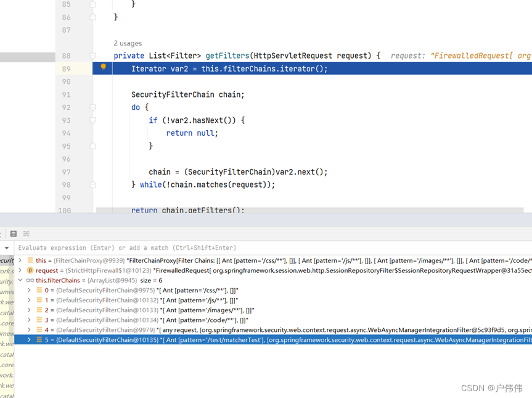Select element 1 DefaultSecurityFilterChain@10132 row
The height and width of the screenshot is (398, 532).
(x=273, y=300)
